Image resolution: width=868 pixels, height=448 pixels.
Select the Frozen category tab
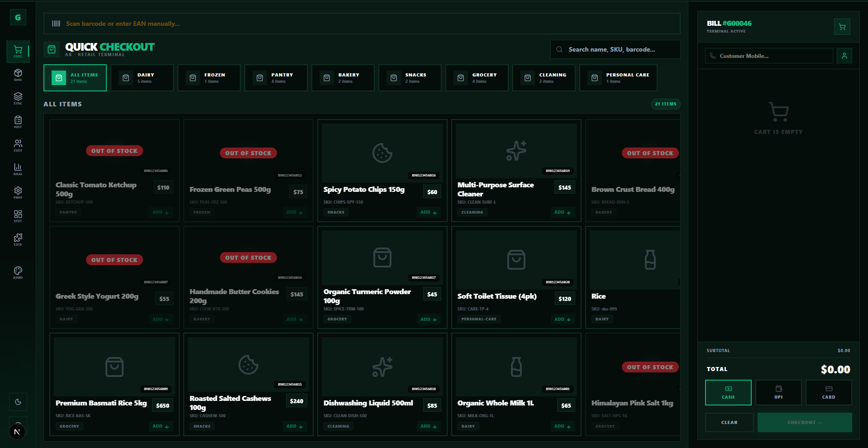[209, 78]
